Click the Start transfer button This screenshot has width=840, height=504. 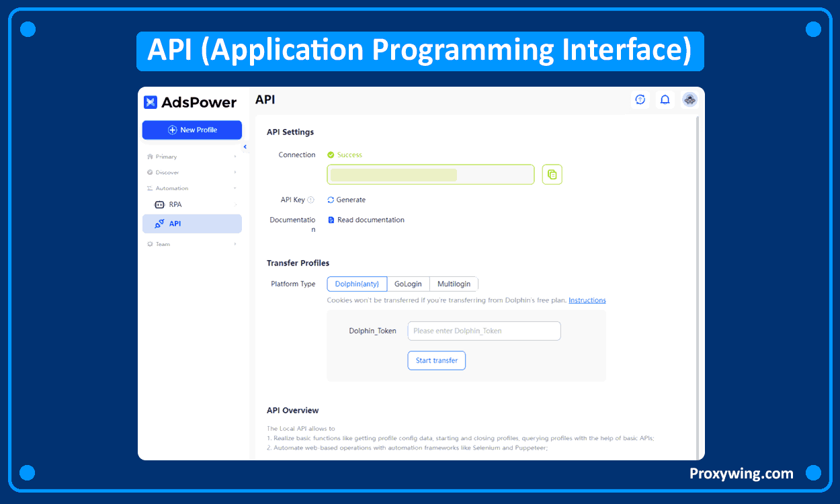436,360
